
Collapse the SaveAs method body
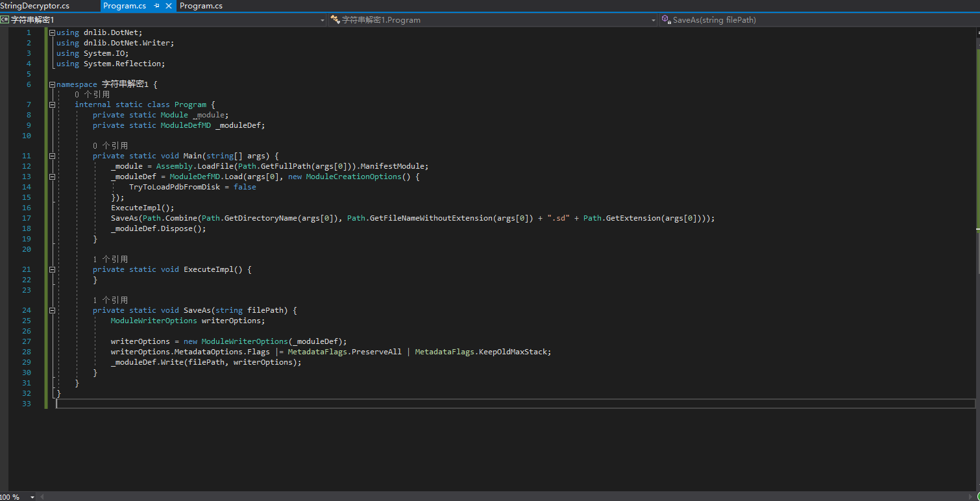(52, 310)
